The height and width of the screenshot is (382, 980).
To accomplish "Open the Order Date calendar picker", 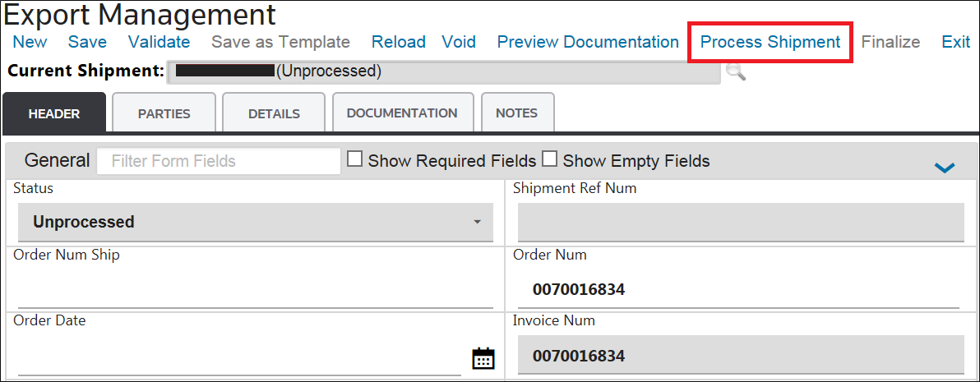I will [x=483, y=358].
